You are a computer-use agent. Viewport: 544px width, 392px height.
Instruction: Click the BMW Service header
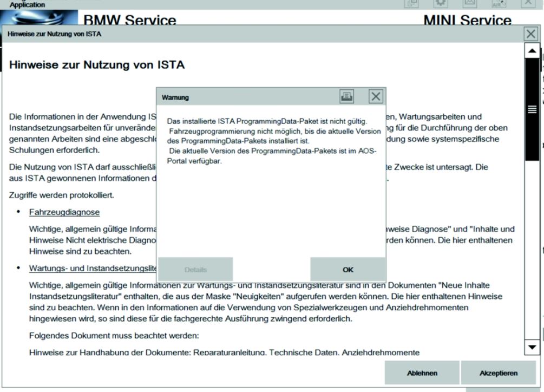pos(129,21)
